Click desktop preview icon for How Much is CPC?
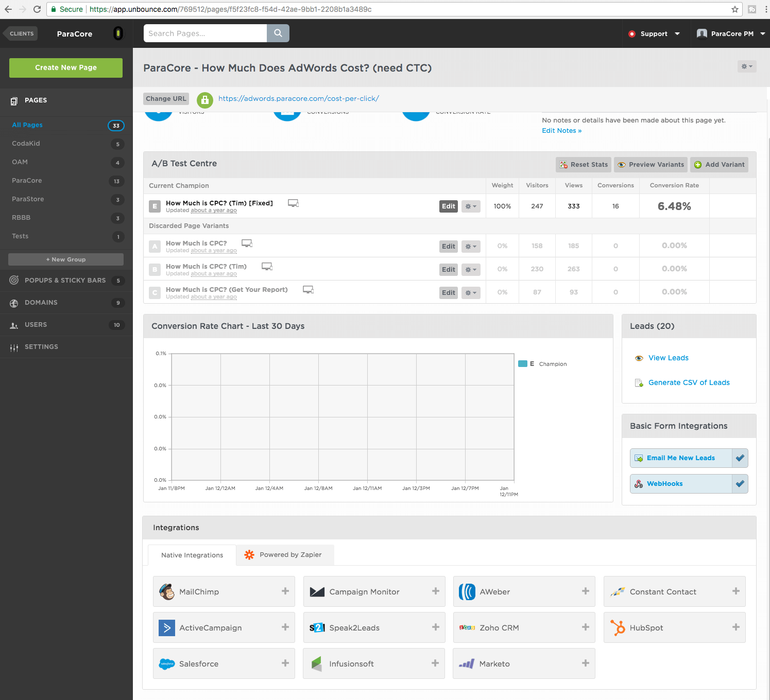The height and width of the screenshot is (700, 770). coord(247,243)
